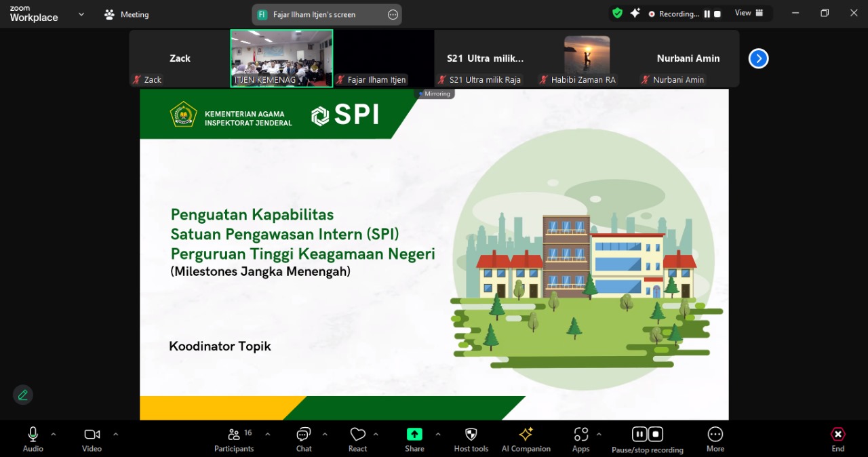Launch the AI Companion
This screenshot has height=457, width=868.
pos(526,439)
